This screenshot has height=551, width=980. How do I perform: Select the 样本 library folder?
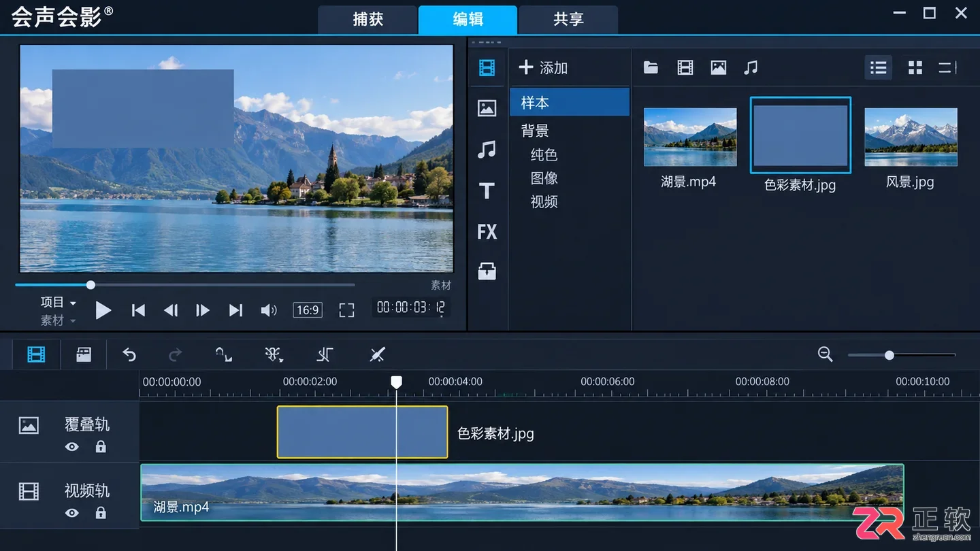click(x=570, y=102)
